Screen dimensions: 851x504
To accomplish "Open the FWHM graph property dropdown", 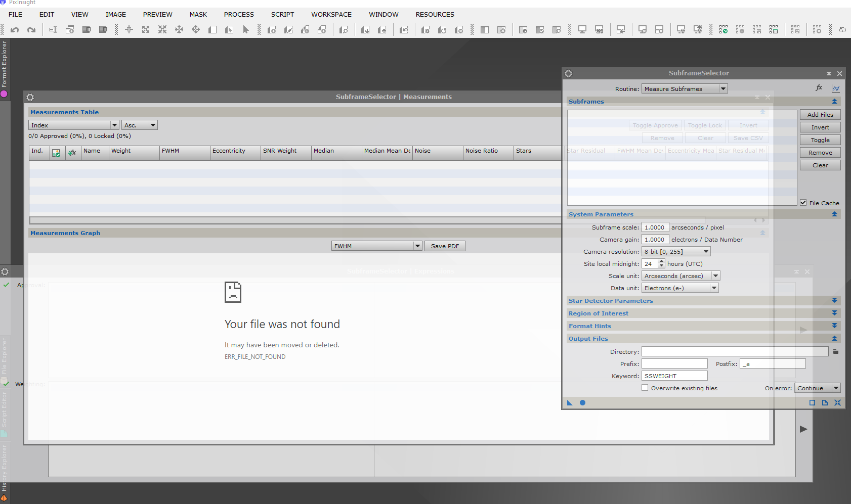I will pyautogui.click(x=377, y=246).
